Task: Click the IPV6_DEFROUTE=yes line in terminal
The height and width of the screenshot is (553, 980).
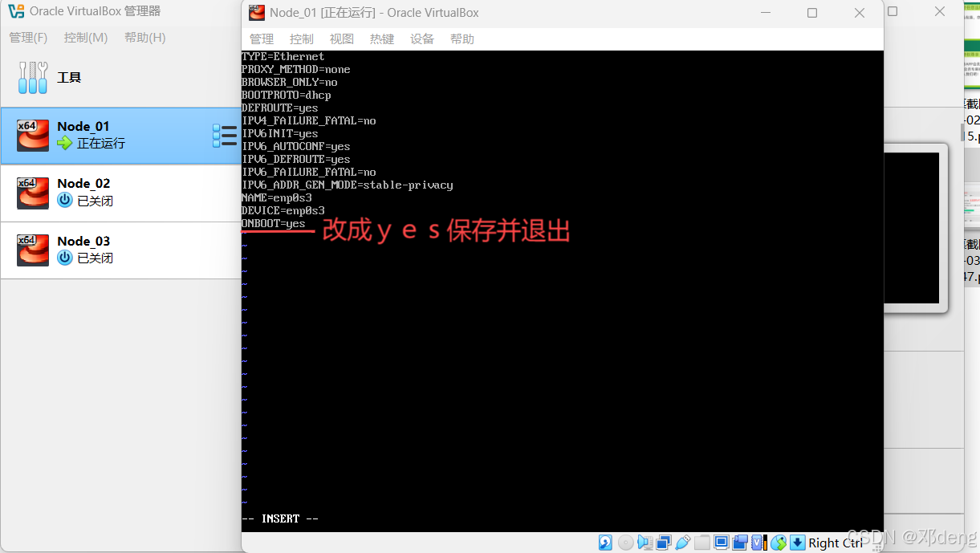Action: click(x=296, y=159)
